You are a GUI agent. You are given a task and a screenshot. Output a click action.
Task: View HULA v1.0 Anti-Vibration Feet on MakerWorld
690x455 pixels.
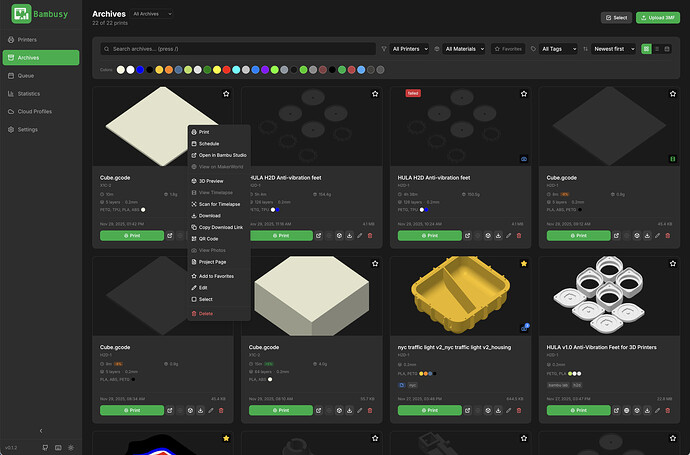click(x=627, y=411)
